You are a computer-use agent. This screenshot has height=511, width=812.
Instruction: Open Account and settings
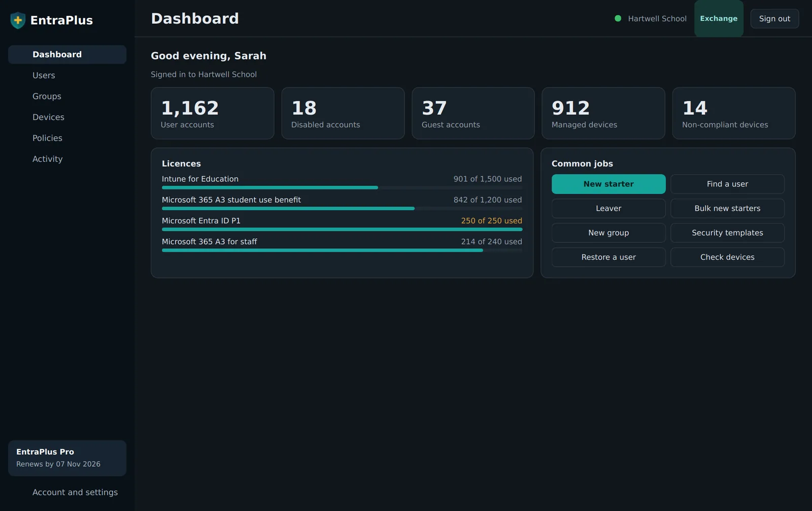click(x=67, y=492)
